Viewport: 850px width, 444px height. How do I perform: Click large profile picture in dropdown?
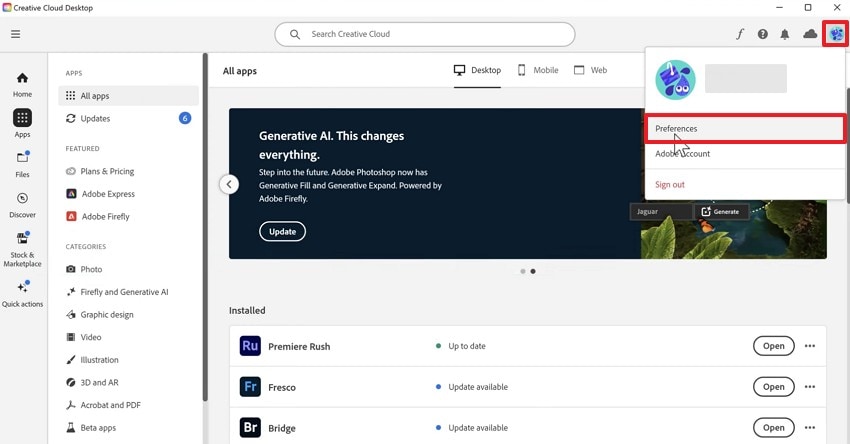point(675,80)
